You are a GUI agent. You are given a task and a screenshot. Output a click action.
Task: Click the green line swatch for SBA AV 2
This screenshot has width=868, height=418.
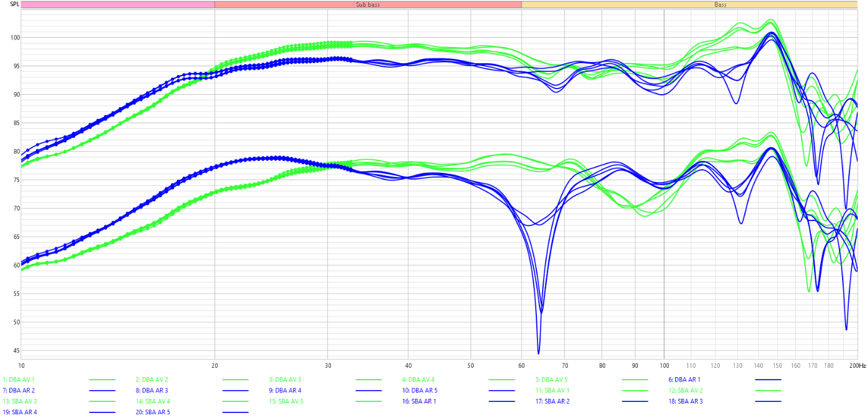click(768, 391)
